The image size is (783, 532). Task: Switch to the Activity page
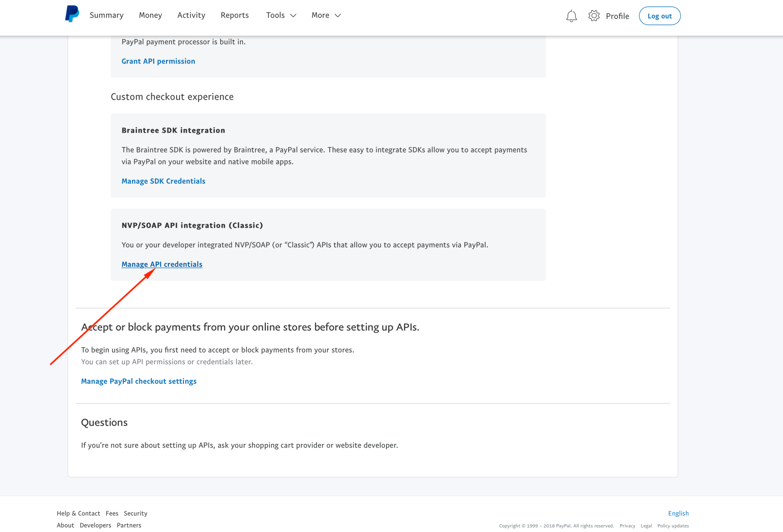point(191,15)
